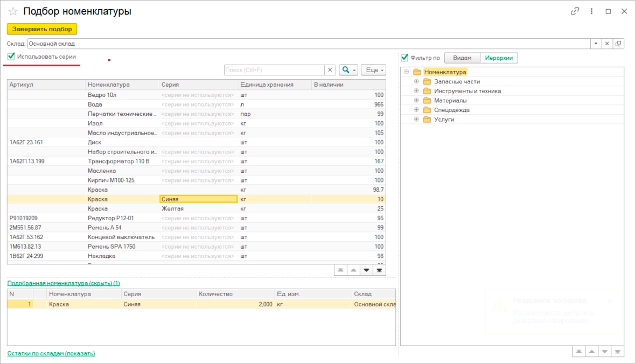
Task: Select the Иерархии filter tab
Action: pyautogui.click(x=499, y=58)
